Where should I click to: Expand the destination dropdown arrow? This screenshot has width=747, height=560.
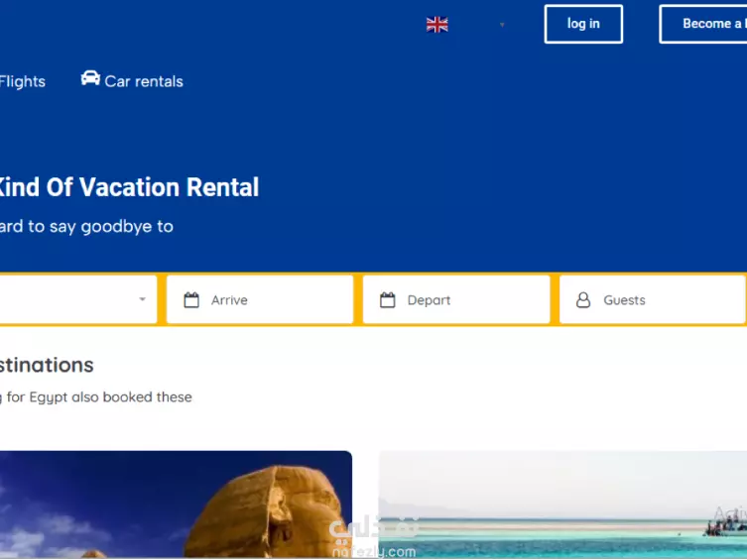142,299
